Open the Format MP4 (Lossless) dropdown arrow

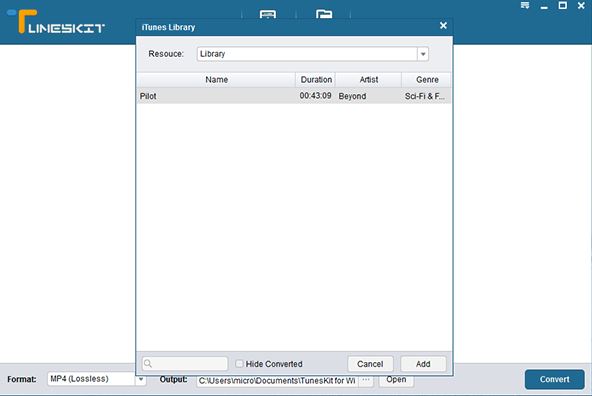(140, 379)
